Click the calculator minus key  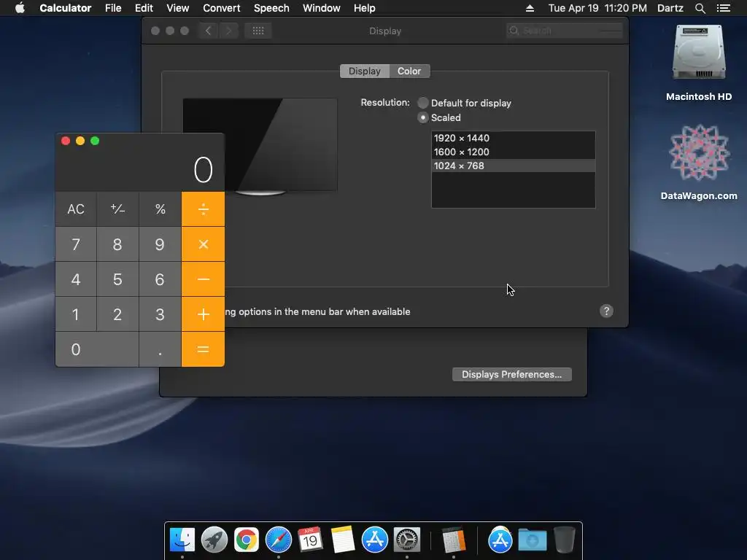(x=203, y=279)
